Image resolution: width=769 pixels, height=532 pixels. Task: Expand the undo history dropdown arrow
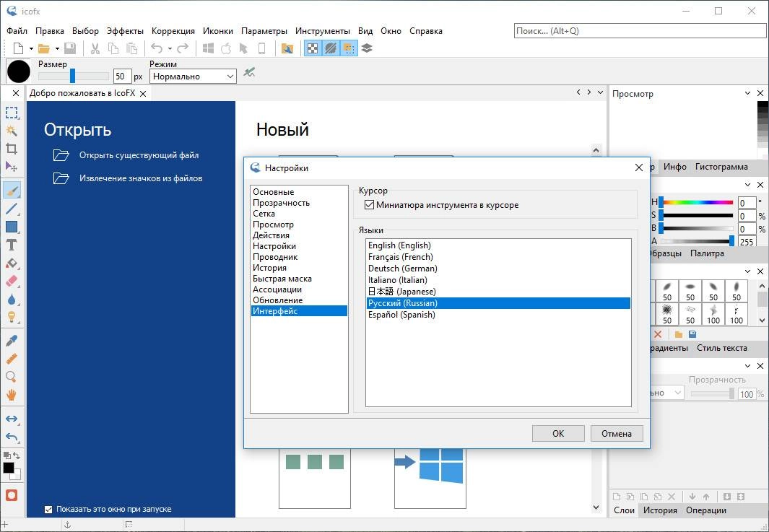170,48
